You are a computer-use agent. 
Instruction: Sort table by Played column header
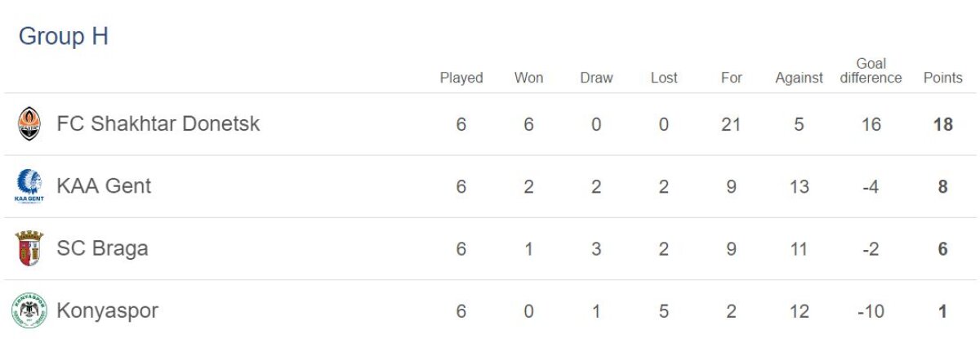(x=461, y=78)
